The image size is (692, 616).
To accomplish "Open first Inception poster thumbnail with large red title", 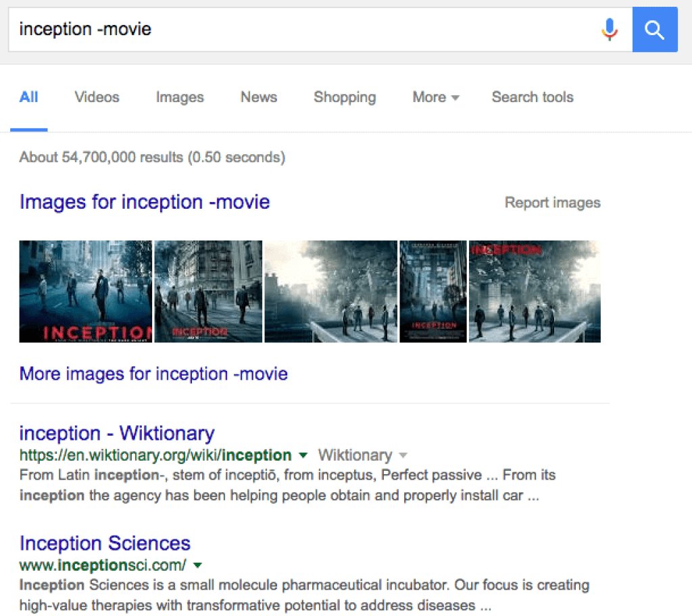I will pyautogui.click(x=86, y=291).
